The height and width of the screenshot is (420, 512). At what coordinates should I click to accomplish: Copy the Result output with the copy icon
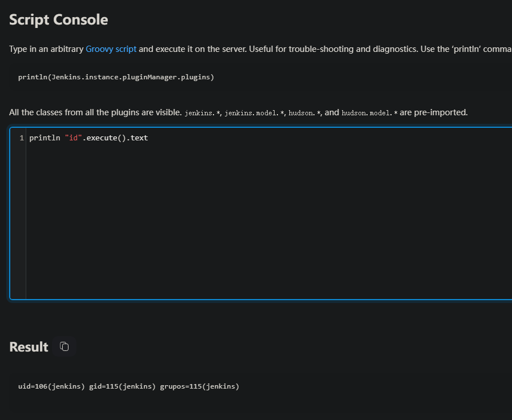coord(64,346)
